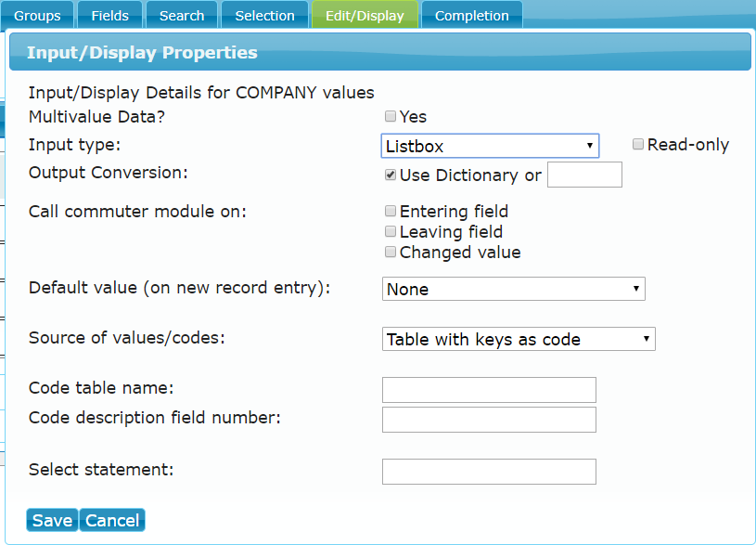Screen dimensions: 756x545
Task: Open the Fields tab
Action: click(110, 15)
